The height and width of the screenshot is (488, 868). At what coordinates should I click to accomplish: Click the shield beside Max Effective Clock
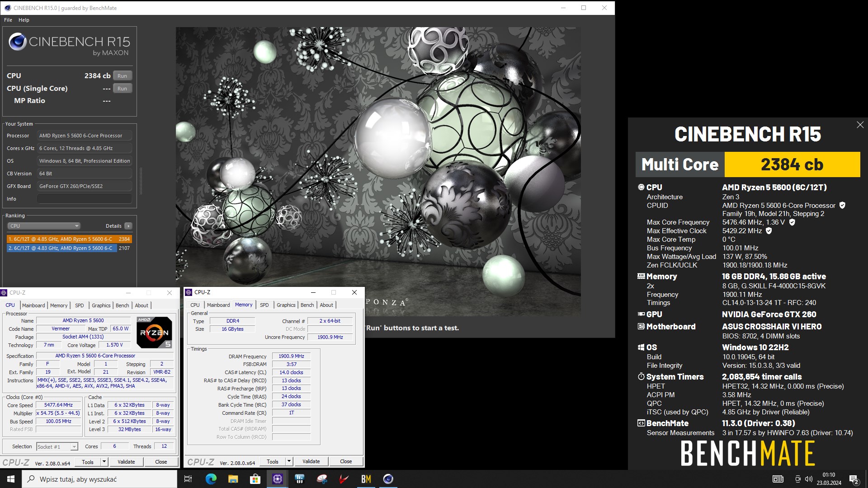click(x=769, y=230)
